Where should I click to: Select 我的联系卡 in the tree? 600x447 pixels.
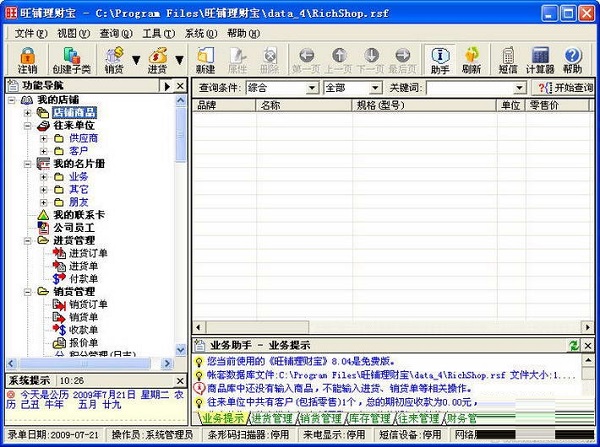[x=79, y=215]
